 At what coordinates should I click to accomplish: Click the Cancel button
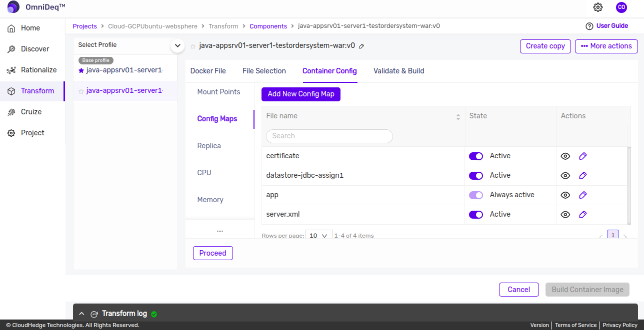click(519, 290)
